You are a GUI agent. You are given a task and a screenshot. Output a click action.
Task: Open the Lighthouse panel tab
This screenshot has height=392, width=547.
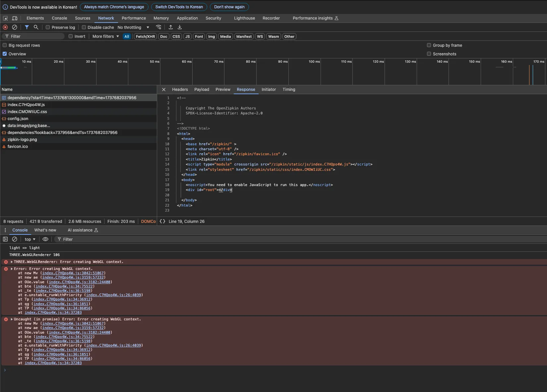tap(244, 18)
